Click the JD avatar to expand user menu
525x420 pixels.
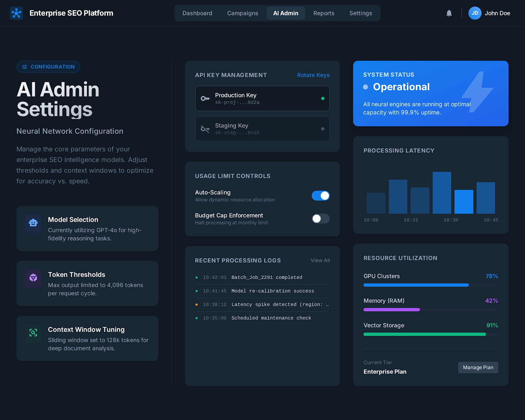tap(475, 13)
